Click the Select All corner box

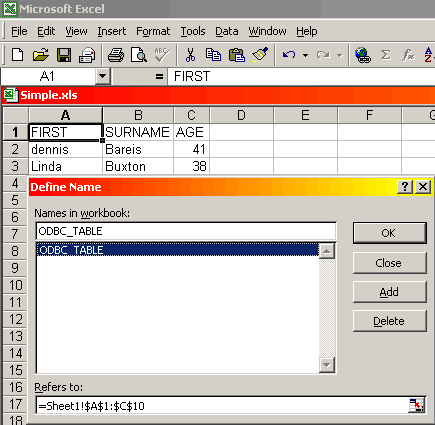point(15,115)
